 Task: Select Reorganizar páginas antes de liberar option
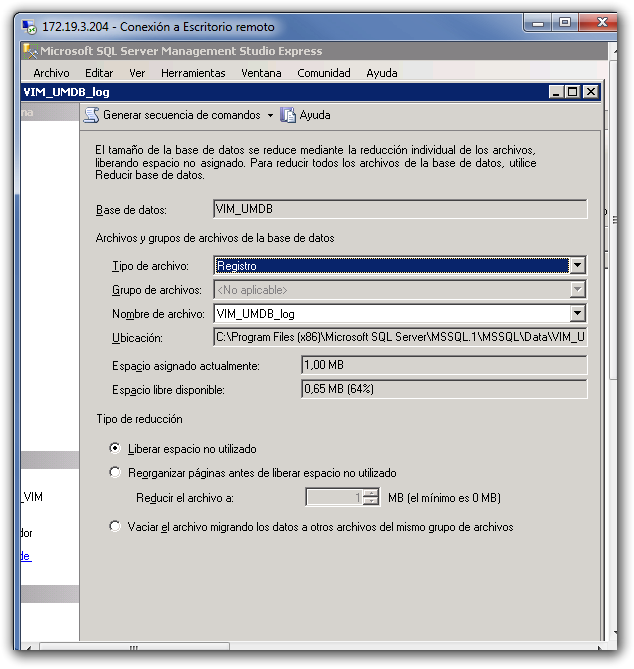click(116, 473)
